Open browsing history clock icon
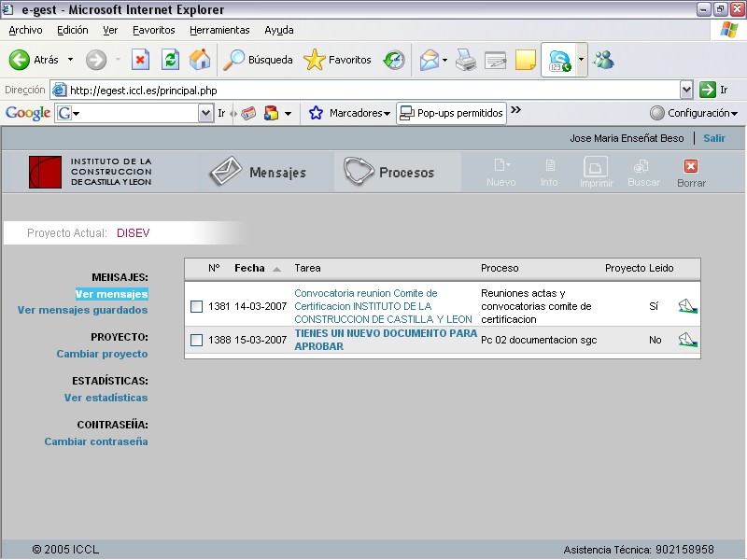 pyautogui.click(x=394, y=60)
